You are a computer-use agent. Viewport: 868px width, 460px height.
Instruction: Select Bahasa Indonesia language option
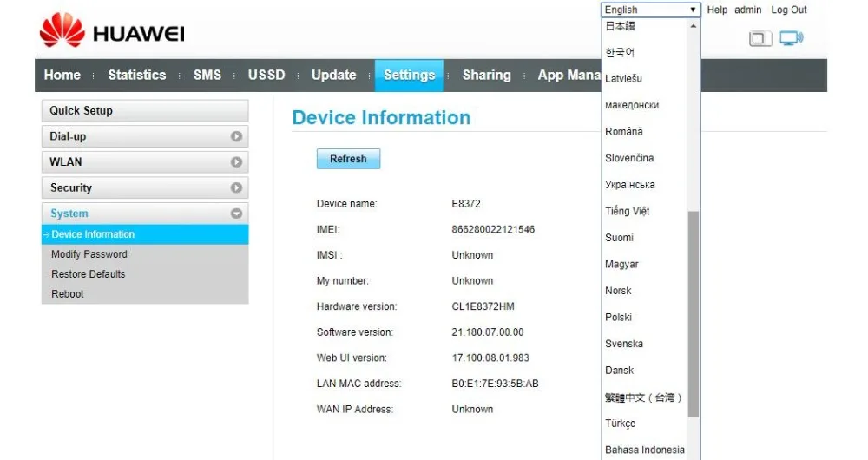[x=645, y=450]
